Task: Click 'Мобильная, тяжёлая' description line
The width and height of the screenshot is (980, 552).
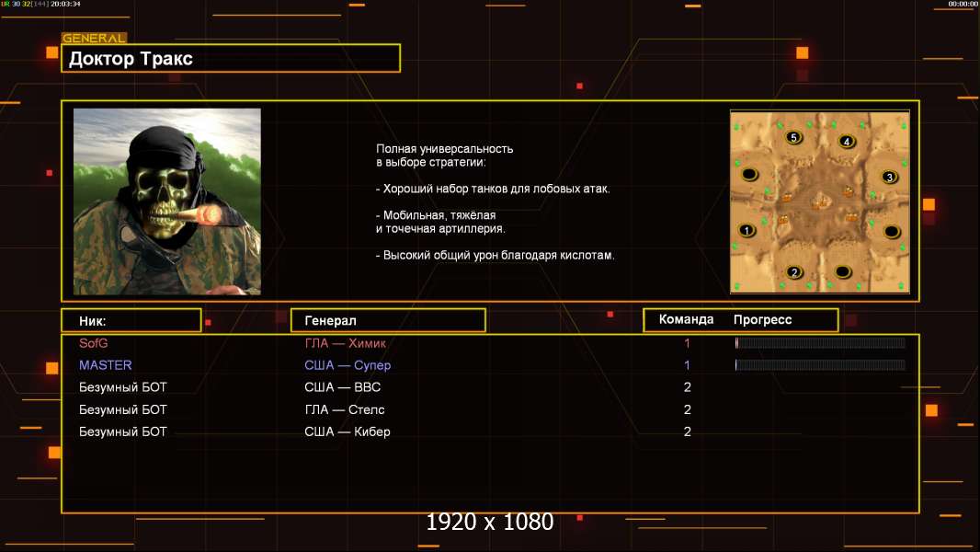Action: tap(436, 215)
